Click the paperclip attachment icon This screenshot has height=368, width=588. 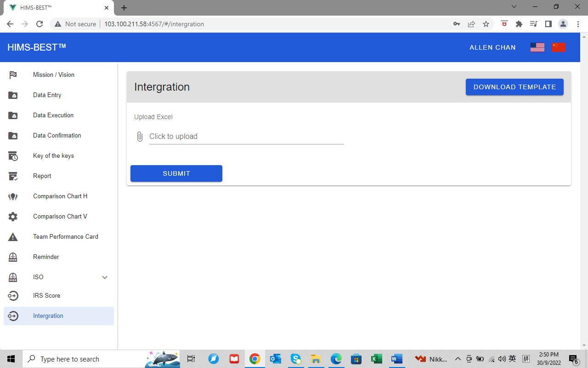point(140,137)
